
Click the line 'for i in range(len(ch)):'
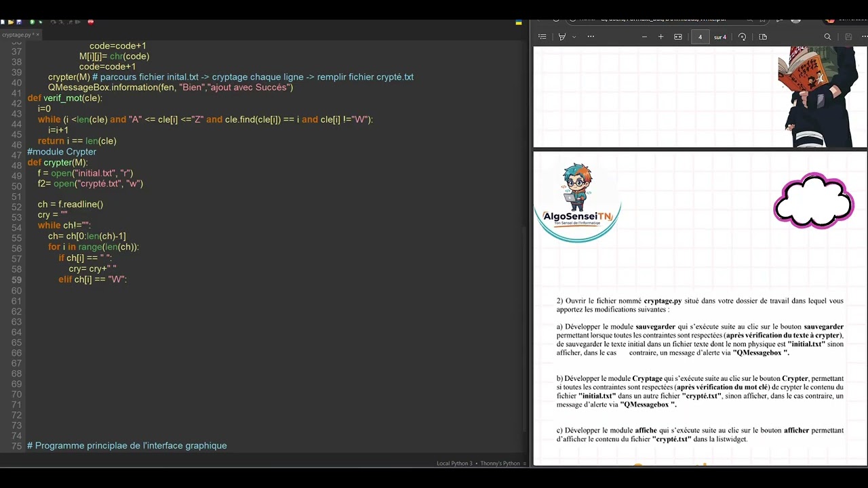94,247
